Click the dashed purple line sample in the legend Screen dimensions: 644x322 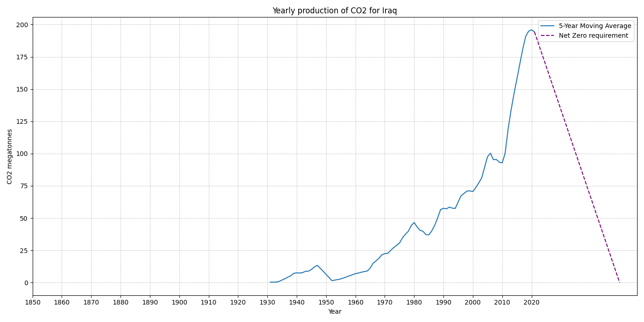[x=548, y=35]
